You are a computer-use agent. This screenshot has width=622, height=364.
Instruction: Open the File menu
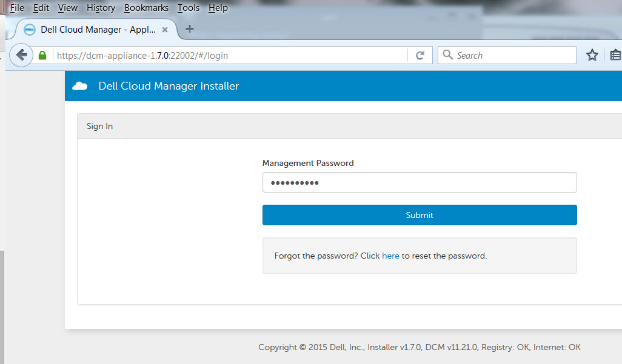17,7
